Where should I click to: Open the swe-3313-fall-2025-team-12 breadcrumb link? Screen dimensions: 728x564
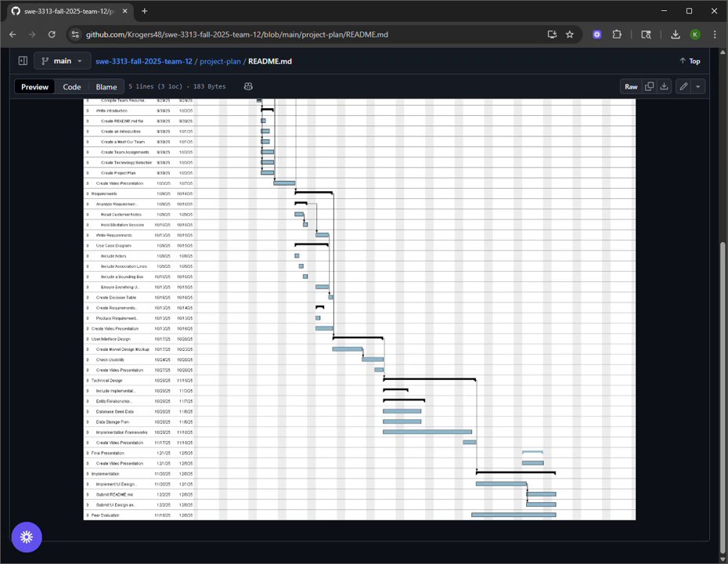(x=144, y=61)
